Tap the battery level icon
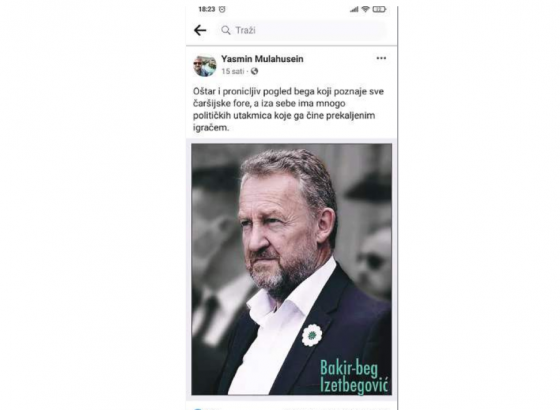Screen dimensions: 560x410 tap(379, 9)
